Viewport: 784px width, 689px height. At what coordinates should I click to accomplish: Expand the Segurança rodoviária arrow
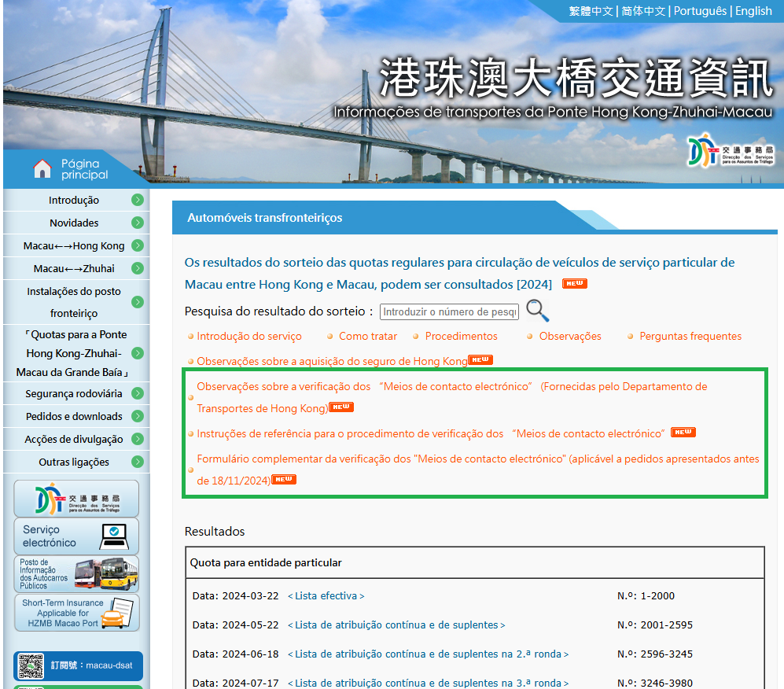pos(138,394)
